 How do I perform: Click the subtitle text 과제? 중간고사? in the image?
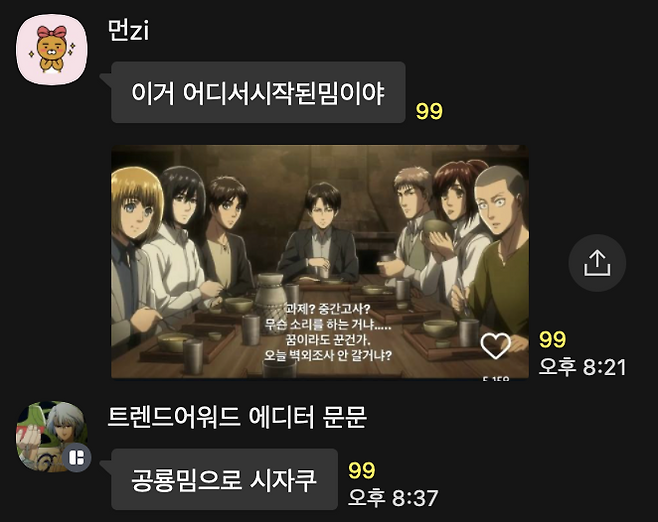pos(328,309)
